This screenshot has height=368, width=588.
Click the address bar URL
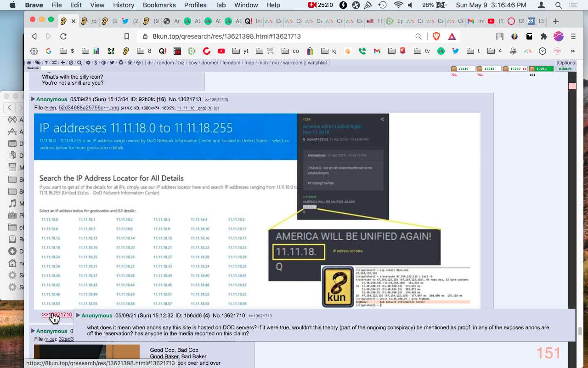(226, 36)
